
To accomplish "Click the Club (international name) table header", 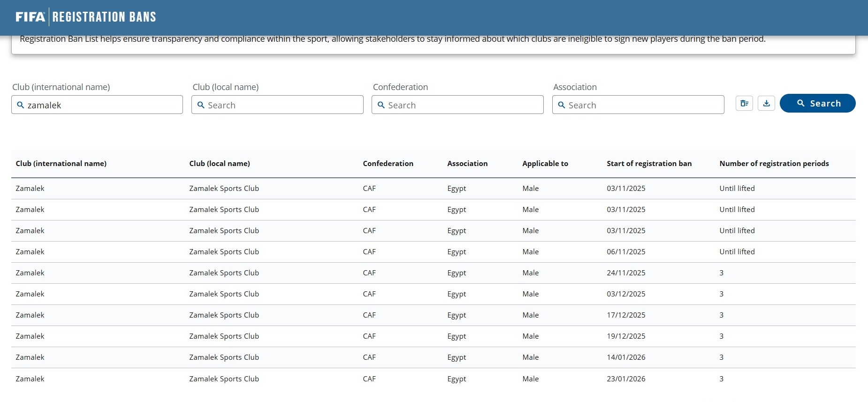I will pos(61,164).
